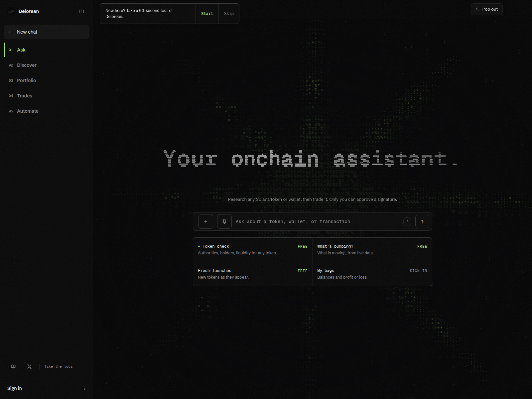532x399 pixels.
Task: Click the FREE tag on What's pumping?
Action: [x=422, y=246]
